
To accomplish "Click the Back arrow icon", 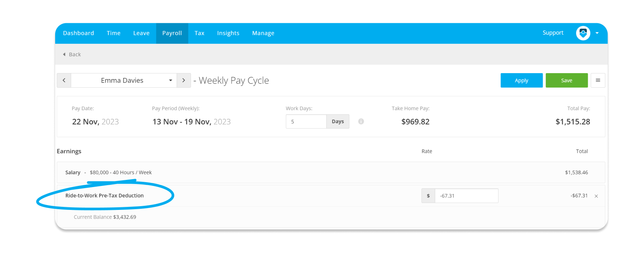I will click(x=64, y=54).
